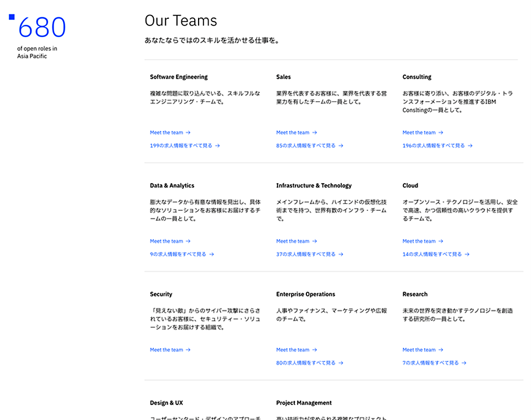This screenshot has height=420, width=531.
Task: Click arrow icon beside Consulting Meet the team
Action: pos(441,133)
